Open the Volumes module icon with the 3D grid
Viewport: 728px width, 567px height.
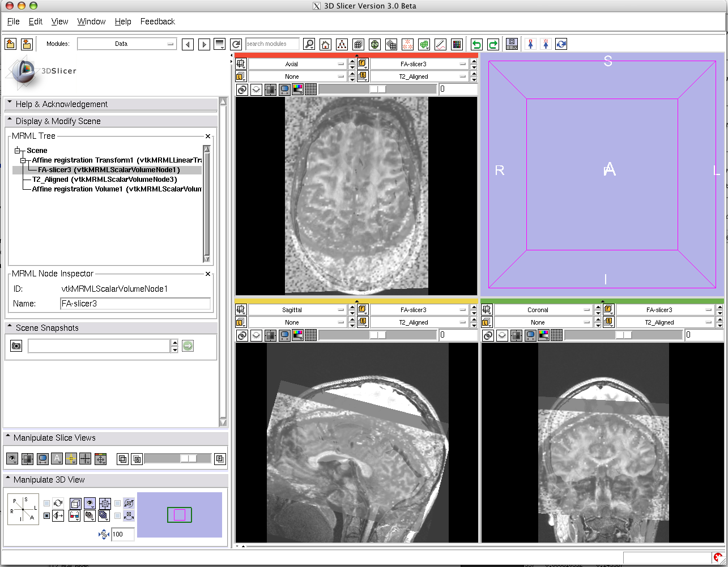click(x=358, y=44)
